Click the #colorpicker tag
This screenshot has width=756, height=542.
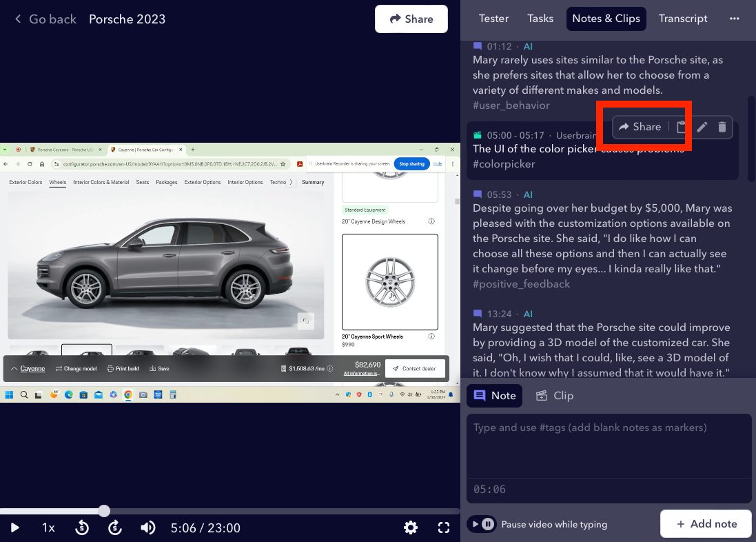coord(504,164)
